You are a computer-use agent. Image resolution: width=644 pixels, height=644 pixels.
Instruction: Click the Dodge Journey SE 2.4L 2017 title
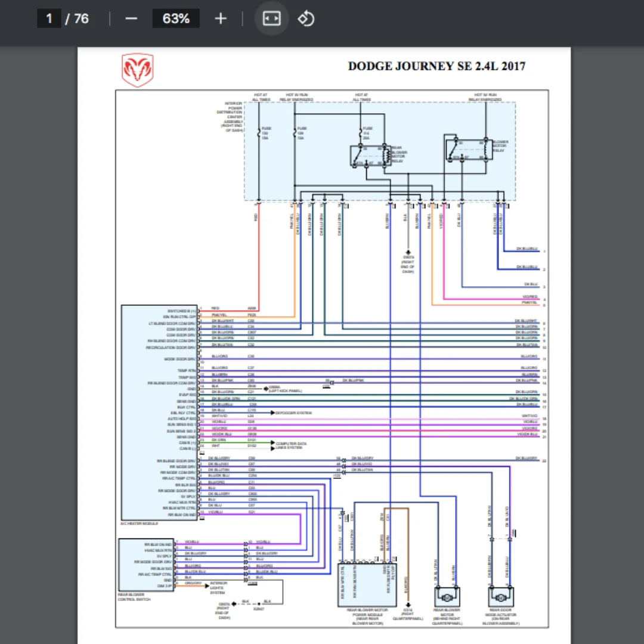[436, 66]
